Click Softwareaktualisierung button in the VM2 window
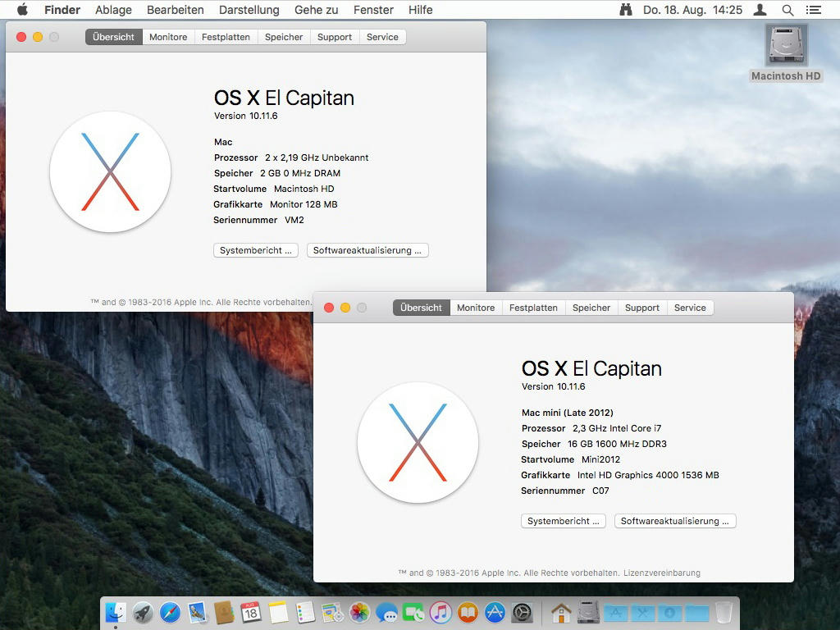This screenshot has height=630, width=840. [x=367, y=250]
